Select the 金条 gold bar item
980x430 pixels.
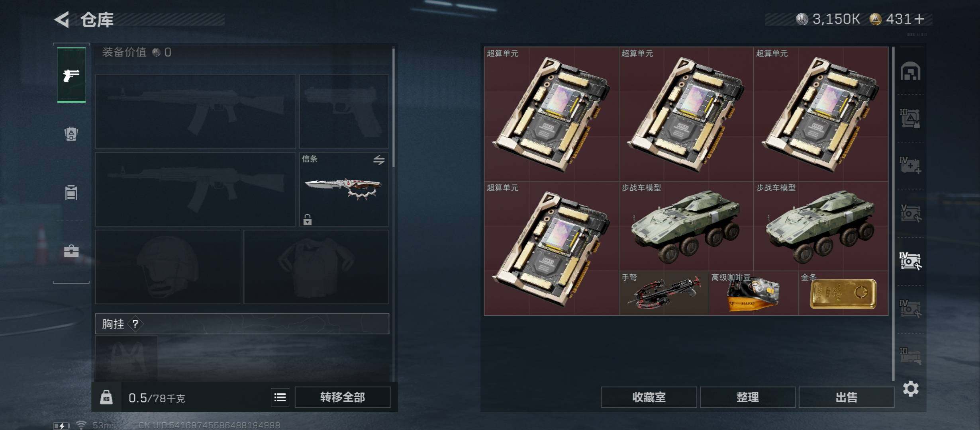coord(843,293)
